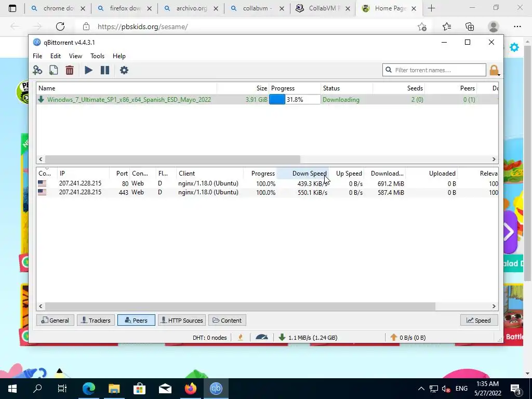
Task: Click the orange upload speed arrow in status bar
Action: (394, 337)
